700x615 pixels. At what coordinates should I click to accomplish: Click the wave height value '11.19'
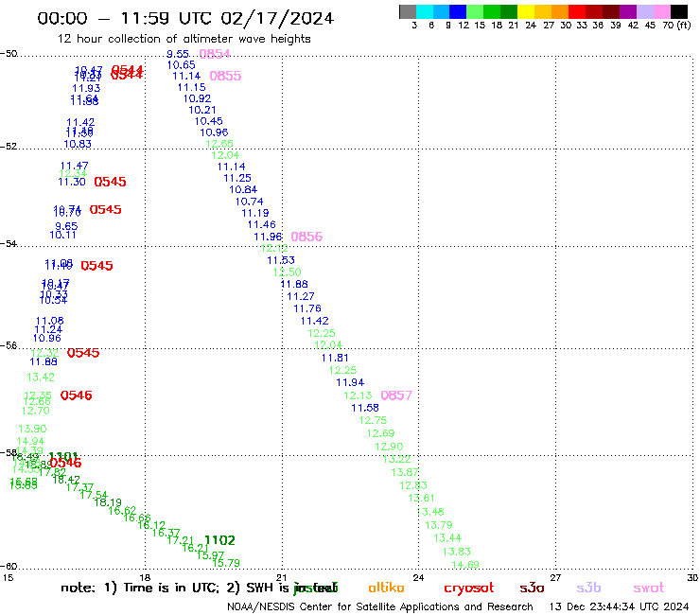255,213
